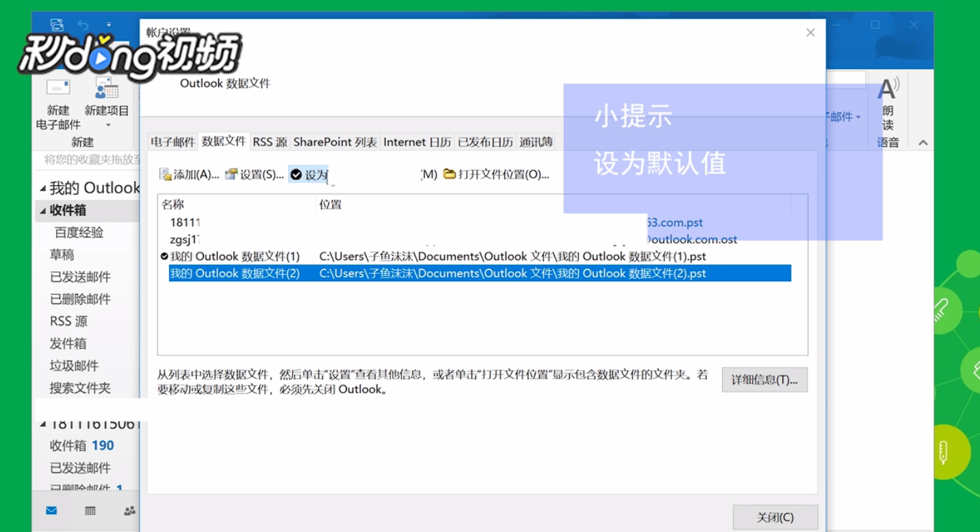The width and height of the screenshot is (980, 532).
Task: Open the RSS 源 tab in dialog
Action: [x=270, y=142]
